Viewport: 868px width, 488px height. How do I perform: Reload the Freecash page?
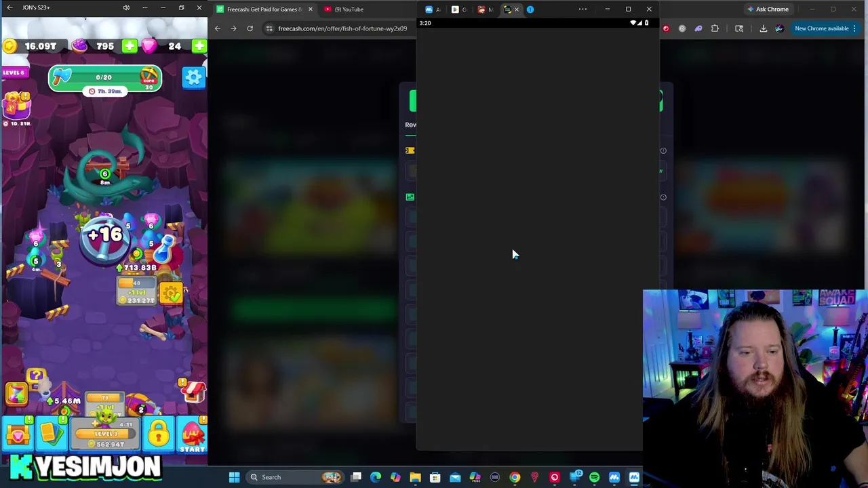250,28
